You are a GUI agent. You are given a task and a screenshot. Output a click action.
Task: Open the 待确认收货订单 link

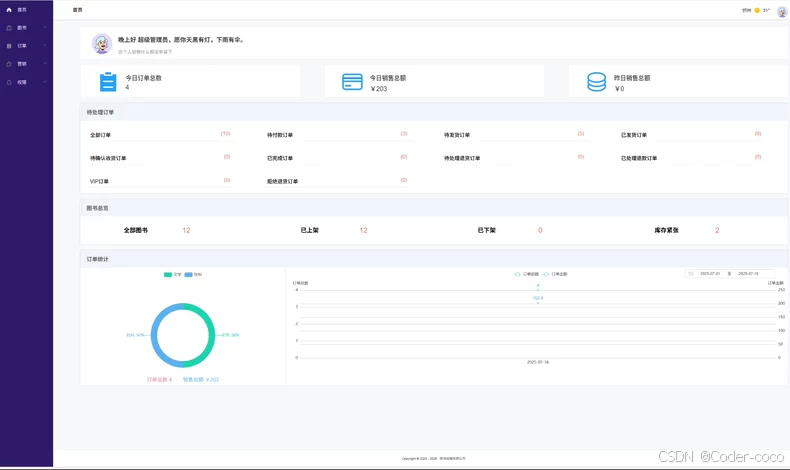pos(108,158)
